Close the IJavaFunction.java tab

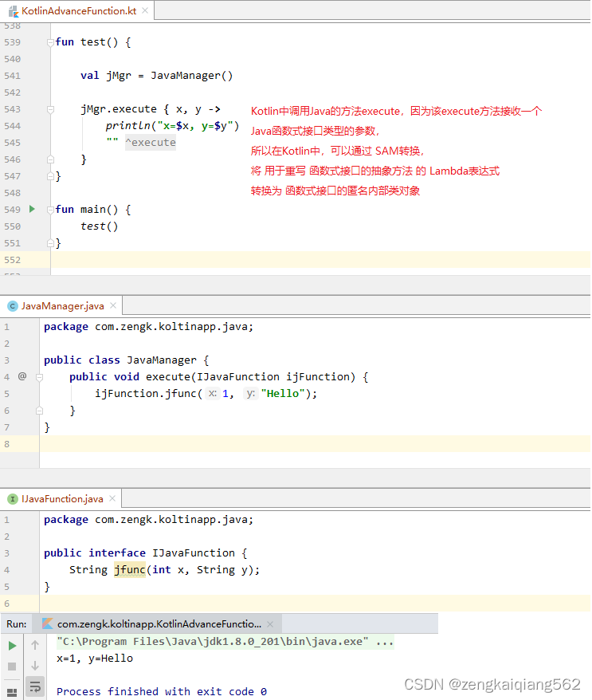(112, 498)
